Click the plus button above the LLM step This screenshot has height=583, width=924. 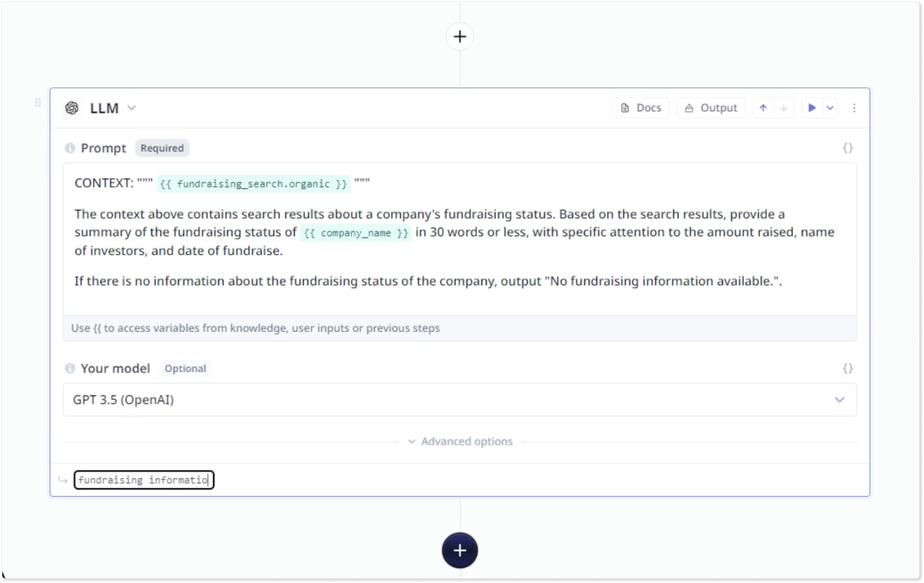pos(460,37)
